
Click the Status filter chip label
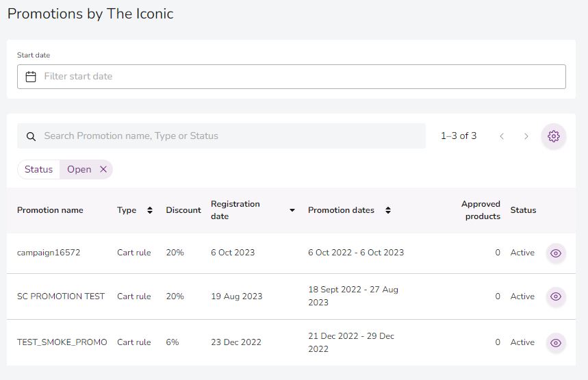pyautogui.click(x=38, y=170)
